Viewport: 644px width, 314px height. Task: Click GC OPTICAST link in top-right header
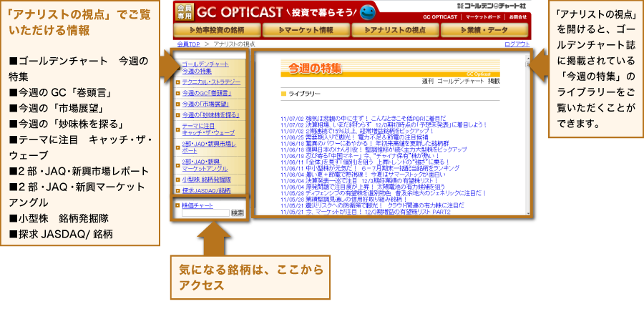[x=440, y=17]
